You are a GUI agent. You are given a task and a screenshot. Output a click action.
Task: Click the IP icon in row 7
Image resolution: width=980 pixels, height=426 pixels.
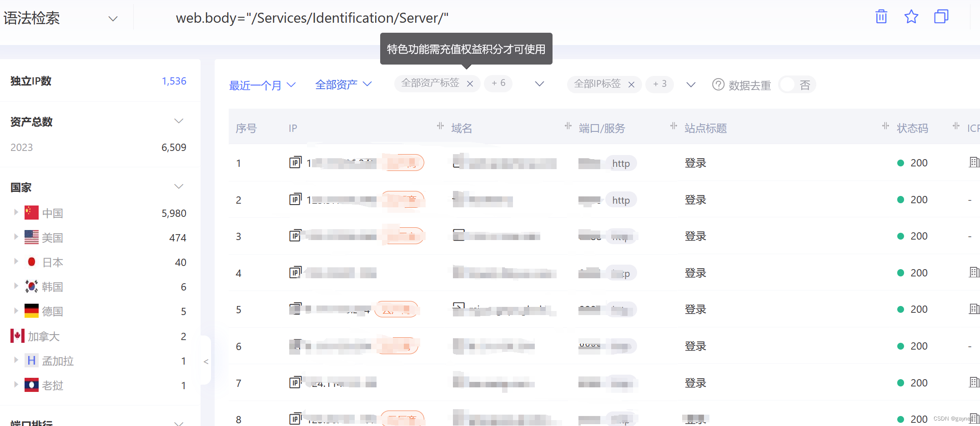(x=295, y=382)
